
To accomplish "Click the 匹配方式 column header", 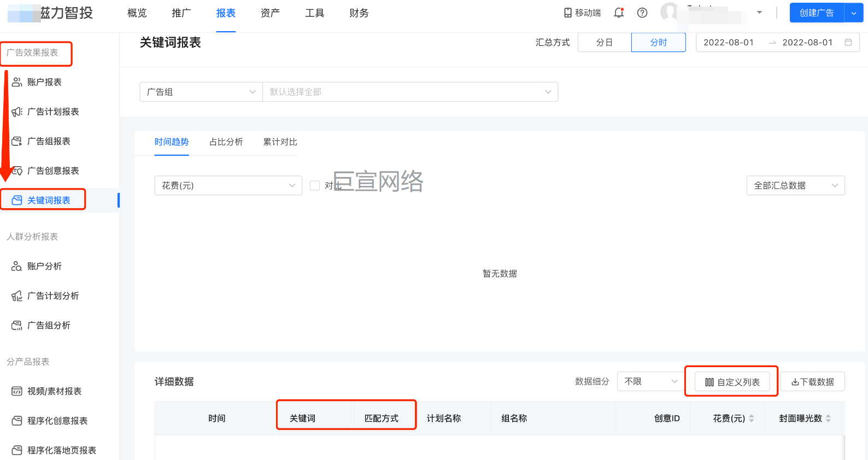I will 382,418.
